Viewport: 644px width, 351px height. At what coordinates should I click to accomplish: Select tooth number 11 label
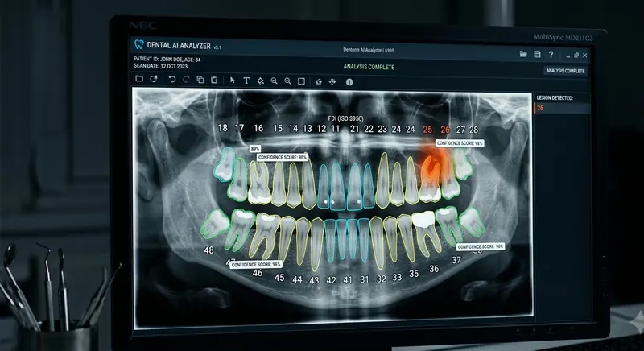pos(335,129)
